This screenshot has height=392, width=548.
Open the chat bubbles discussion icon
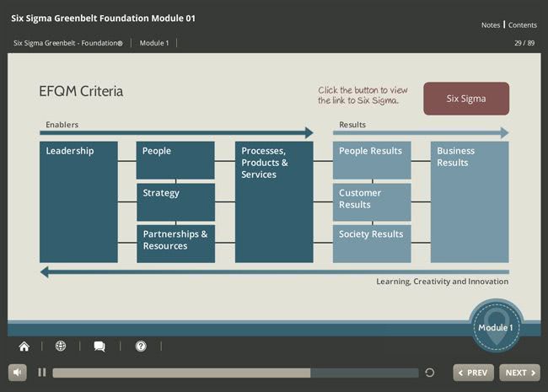[x=99, y=346]
